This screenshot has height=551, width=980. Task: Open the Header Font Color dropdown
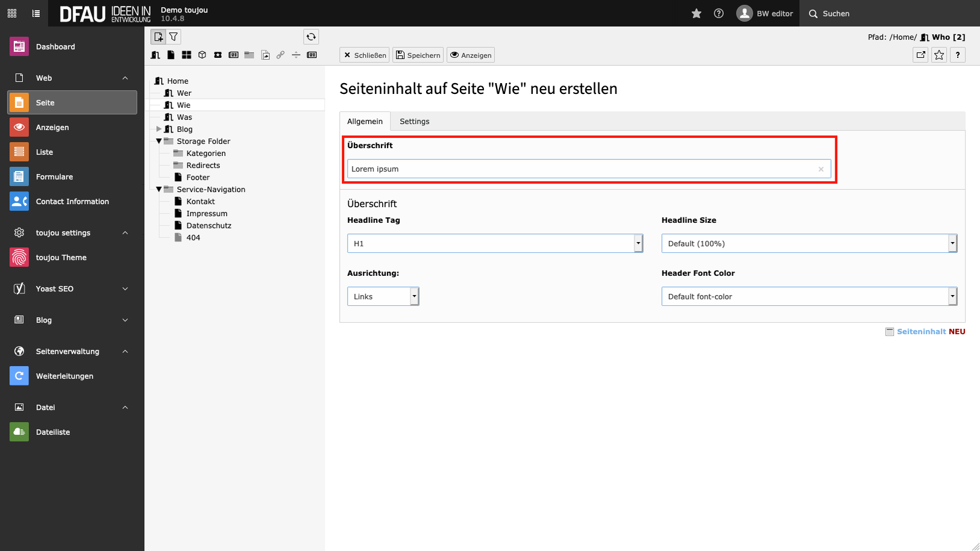pyautogui.click(x=809, y=296)
